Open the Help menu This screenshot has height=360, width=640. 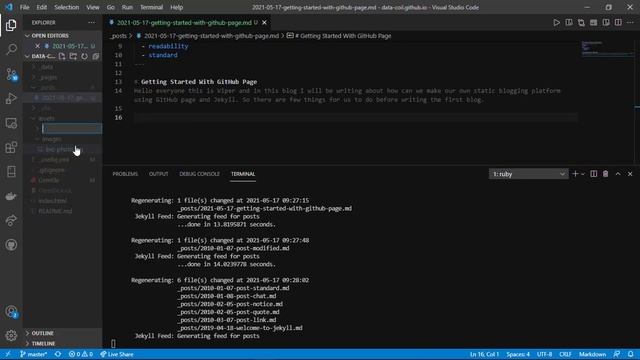tap(176, 7)
